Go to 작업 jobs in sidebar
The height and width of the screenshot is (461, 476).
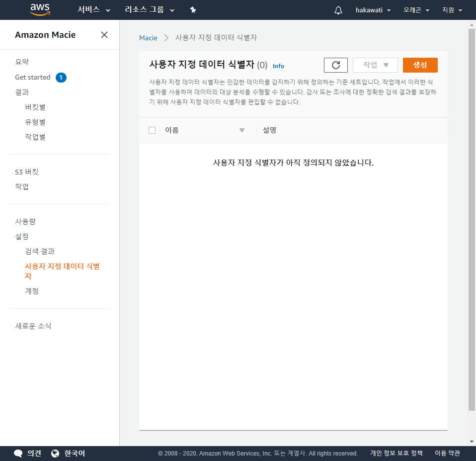point(22,186)
